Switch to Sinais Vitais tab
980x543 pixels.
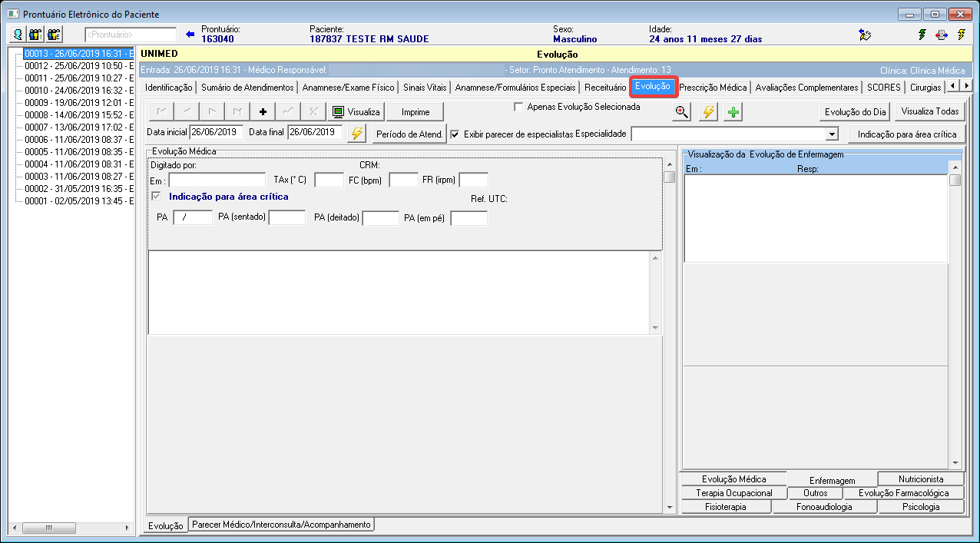[425, 88]
